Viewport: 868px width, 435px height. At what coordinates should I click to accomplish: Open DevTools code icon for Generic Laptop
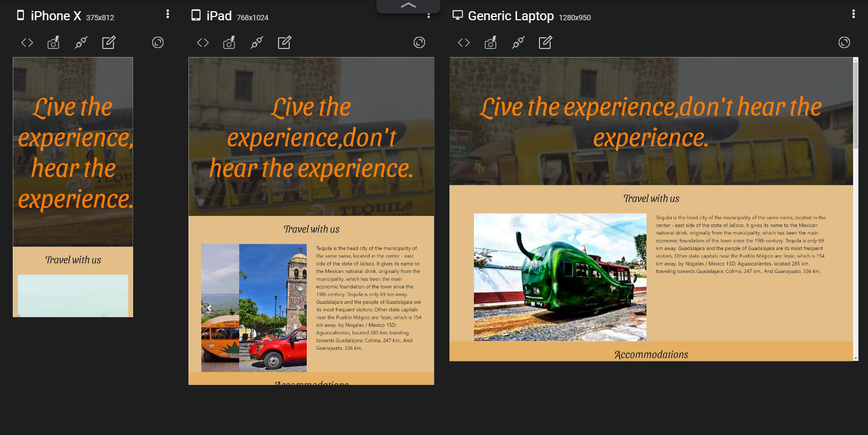[x=464, y=43]
